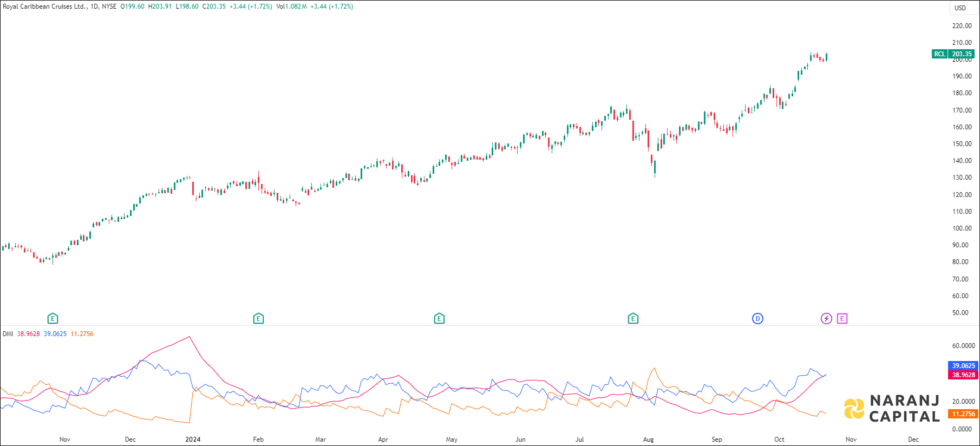Select the pink 38.9628 DMI legend value

click(28, 334)
